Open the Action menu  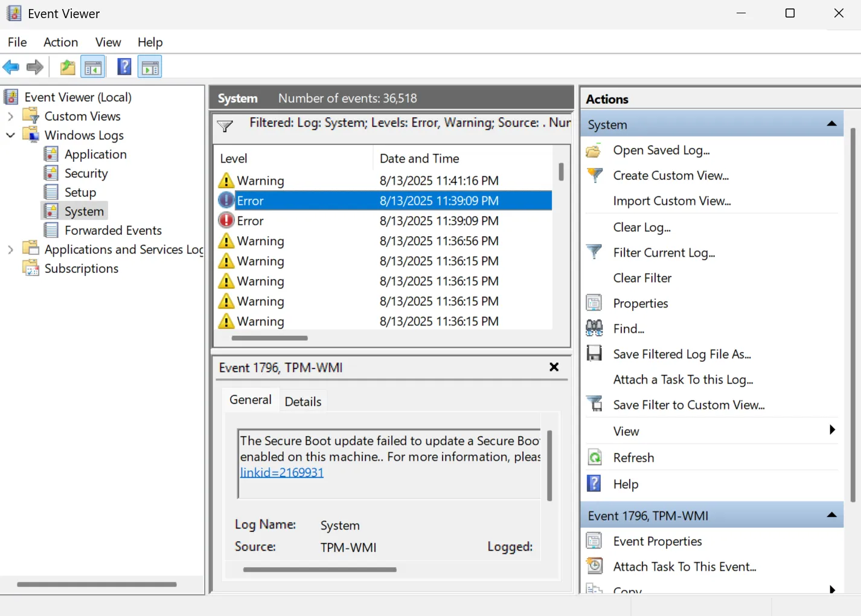coord(60,42)
